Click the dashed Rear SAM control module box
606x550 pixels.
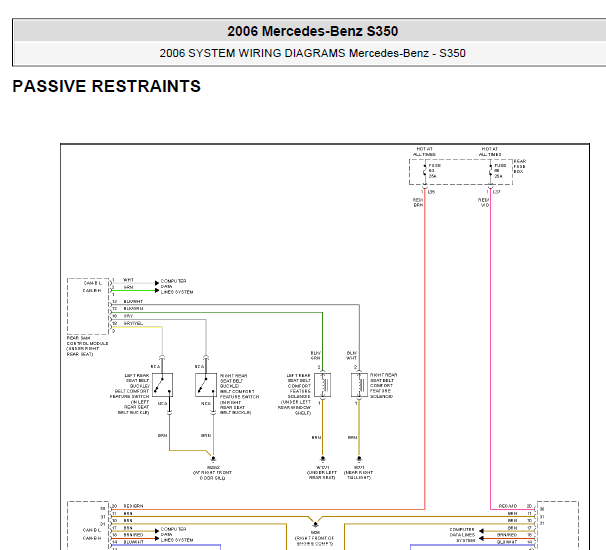click(88, 306)
